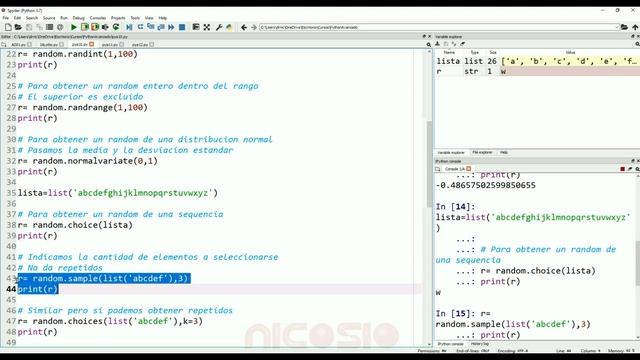Run cell and advance toolbar icon
Viewport: 640px width, 360px height.
point(95,27)
